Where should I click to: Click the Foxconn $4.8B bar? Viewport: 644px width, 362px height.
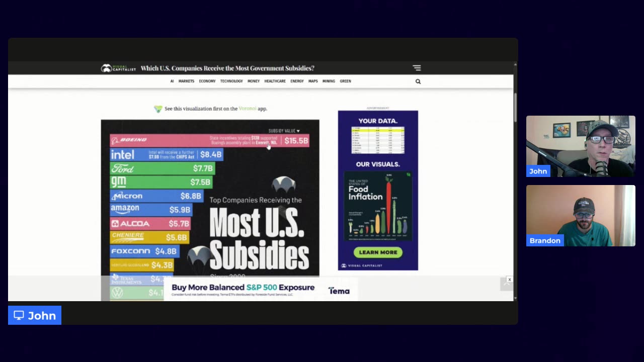tap(144, 251)
